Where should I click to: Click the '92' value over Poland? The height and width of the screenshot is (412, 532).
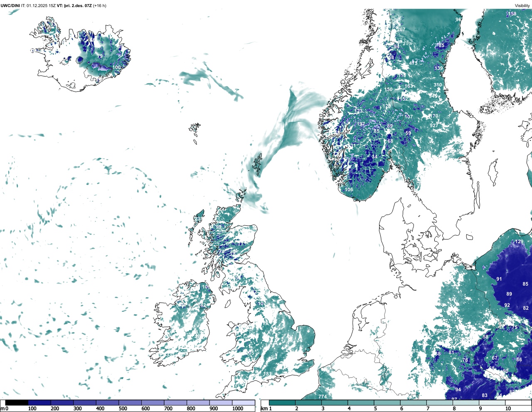(x=507, y=305)
